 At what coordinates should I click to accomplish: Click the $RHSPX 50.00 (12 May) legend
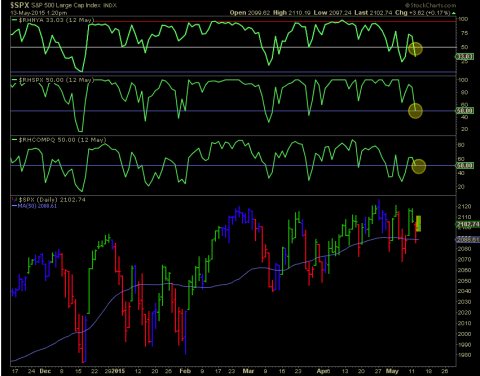coord(56,80)
